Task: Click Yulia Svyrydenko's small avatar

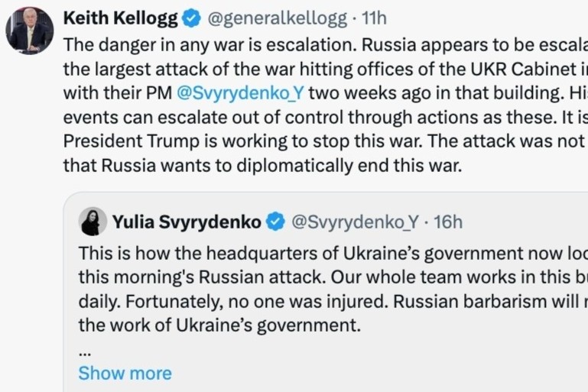Action: click(93, 222)
